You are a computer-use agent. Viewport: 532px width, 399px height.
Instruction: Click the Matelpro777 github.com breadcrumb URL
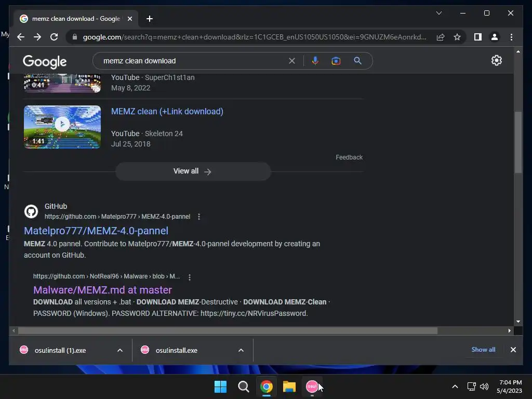pyautogui.click(x=117, y=217)
